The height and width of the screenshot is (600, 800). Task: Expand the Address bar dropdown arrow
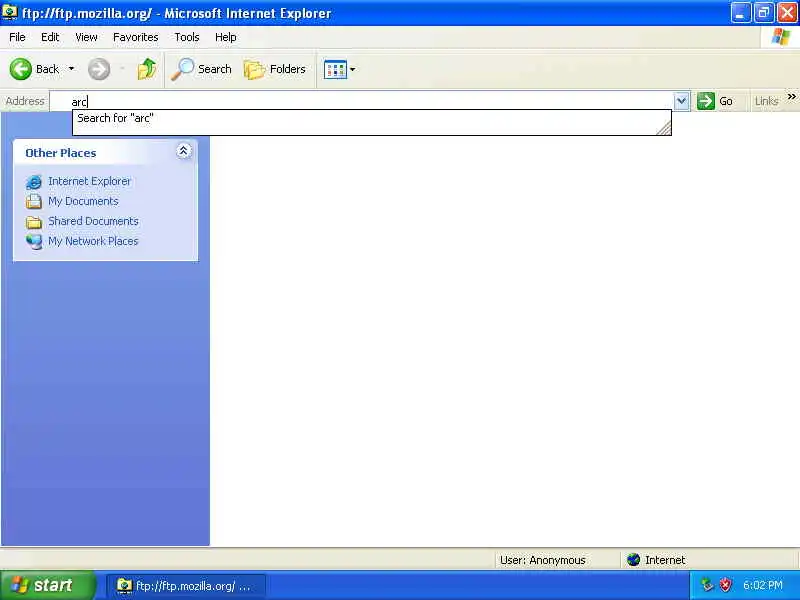(681, 101)
